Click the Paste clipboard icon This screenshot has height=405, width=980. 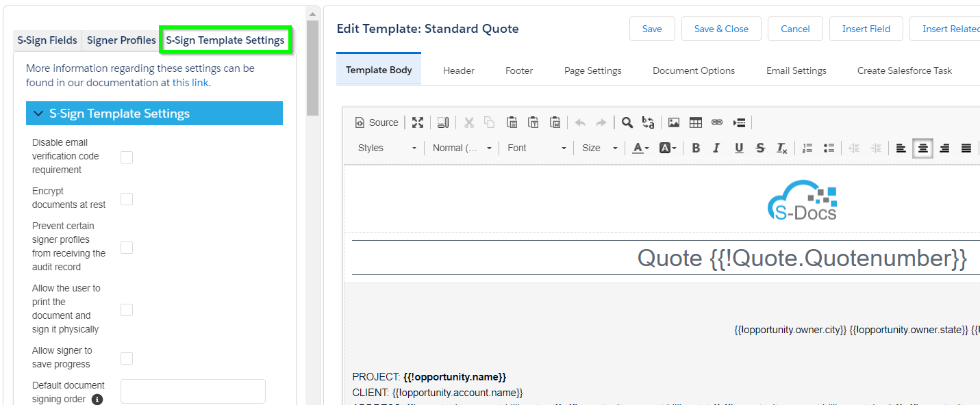(x=512, y=122)
